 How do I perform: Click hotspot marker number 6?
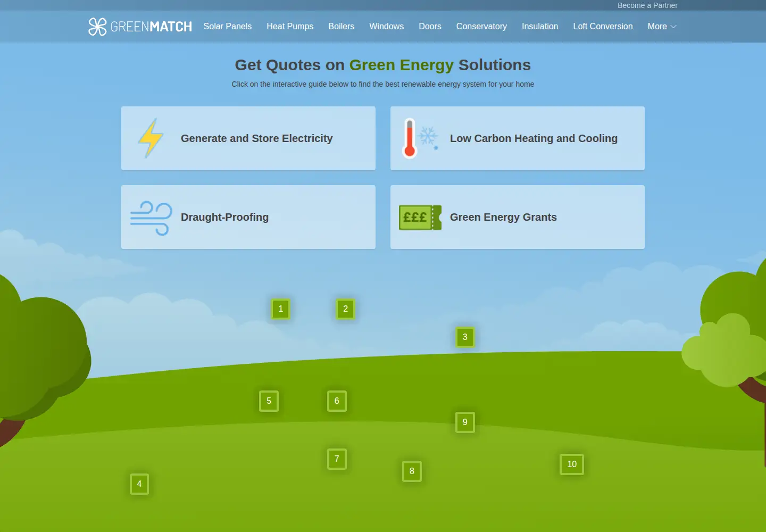coord(337,401)
